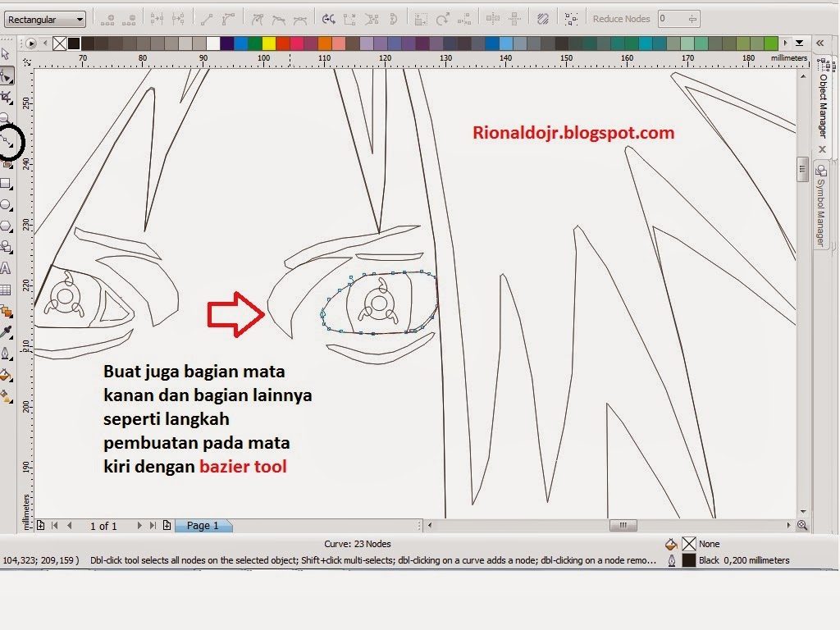Select the Pick tool in the toolbox

tap(6, 54)
